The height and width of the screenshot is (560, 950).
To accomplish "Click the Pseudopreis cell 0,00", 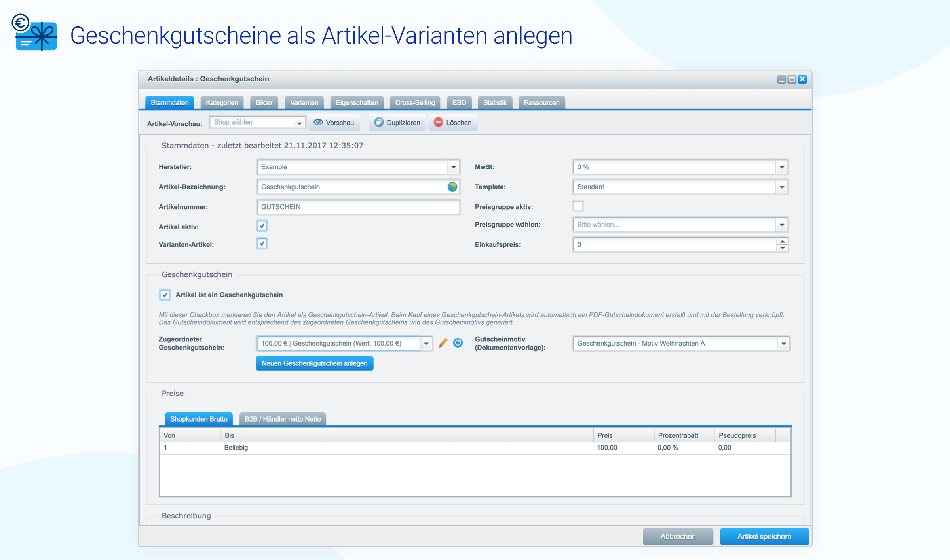I will pyautogui.click(x=745, y=448).
